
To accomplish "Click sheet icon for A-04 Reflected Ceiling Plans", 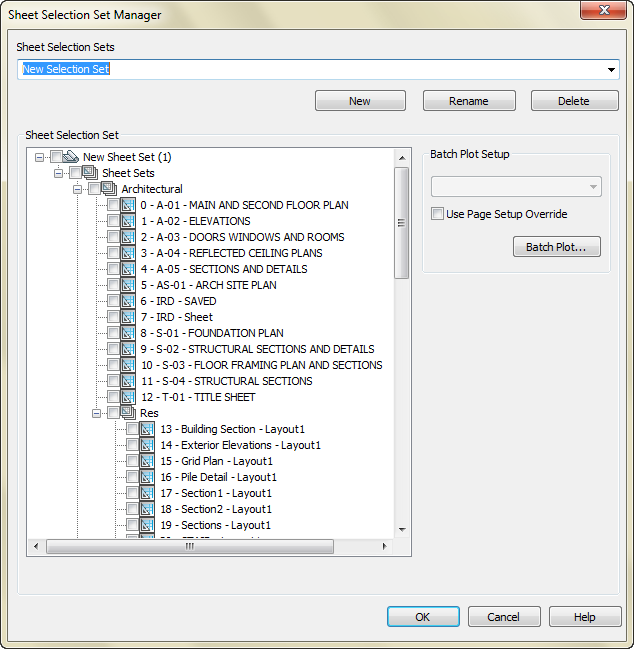I will 128,253.
